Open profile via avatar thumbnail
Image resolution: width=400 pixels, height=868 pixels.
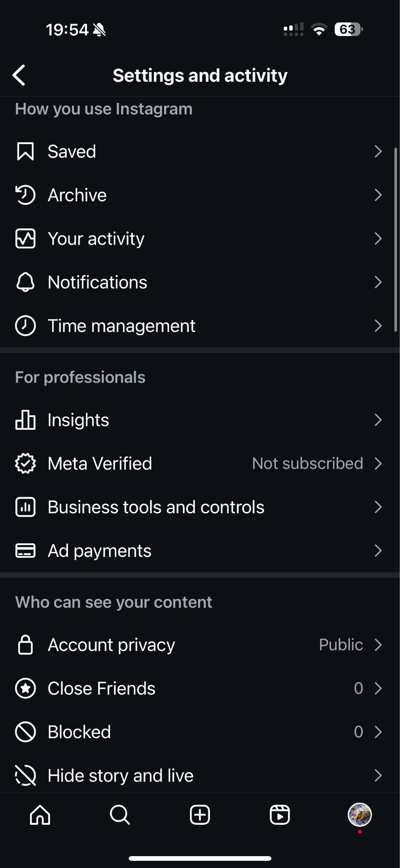click(360, 815)
